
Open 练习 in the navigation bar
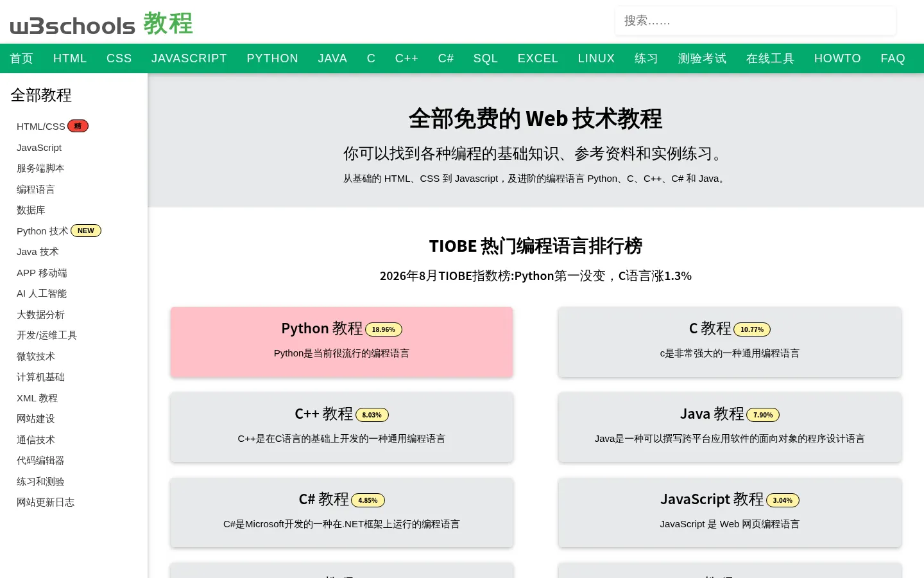pos(646,58)
